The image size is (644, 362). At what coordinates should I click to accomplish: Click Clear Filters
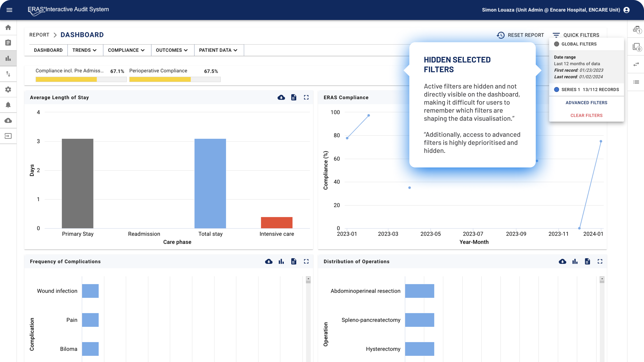tap(586, 115)
